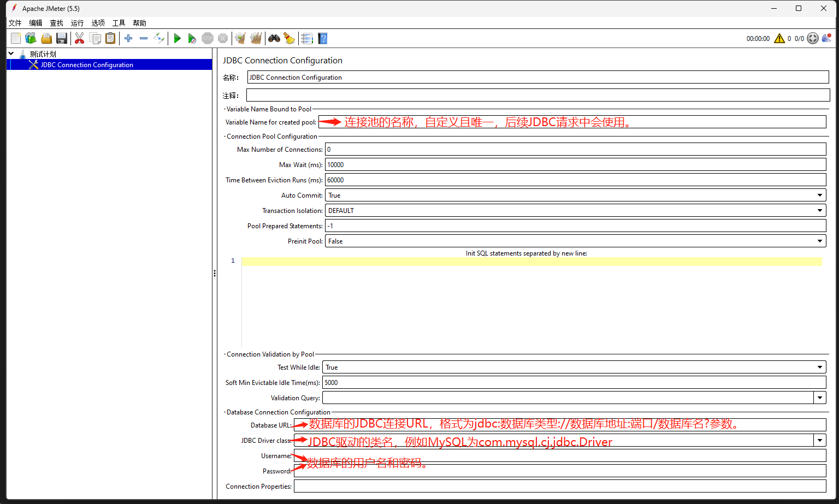
Task: Collapse all nodes with minus icon
Action: (x=144, y=38)
